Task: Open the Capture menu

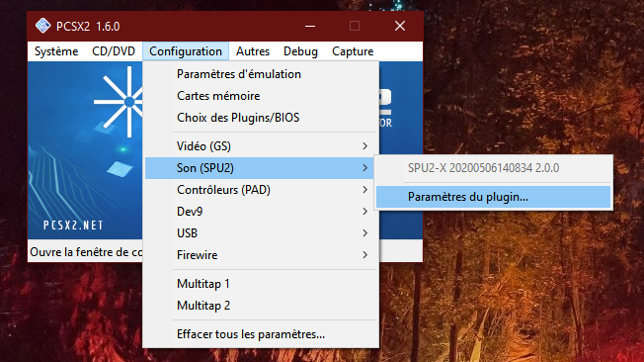Action: point(353,51)
